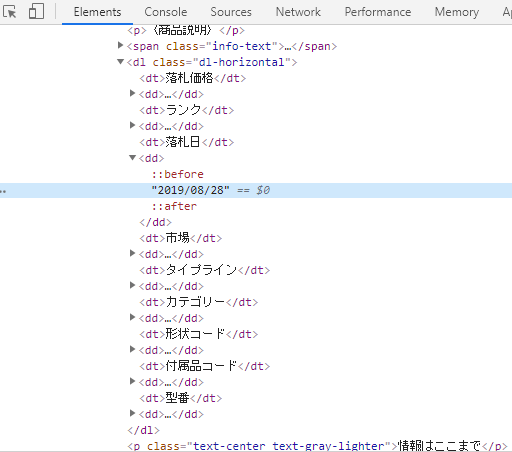Toggle the device toolbar icon

(x=36, y=11)
